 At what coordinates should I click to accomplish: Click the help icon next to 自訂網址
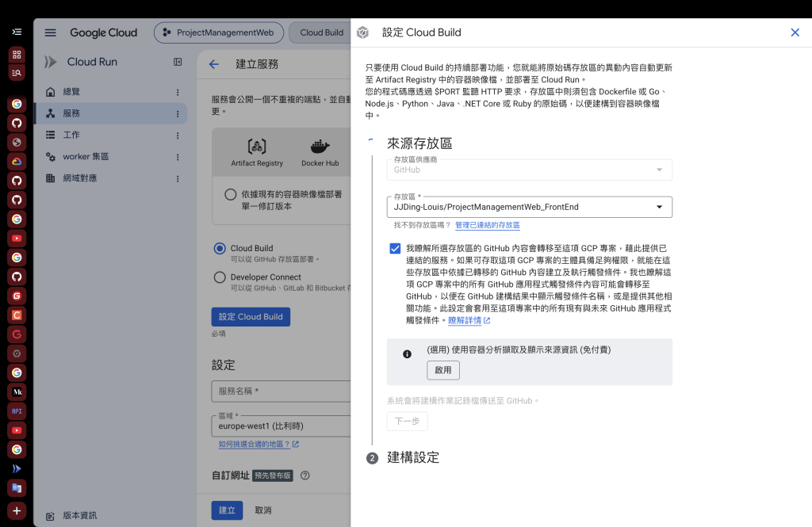(305, 475)
